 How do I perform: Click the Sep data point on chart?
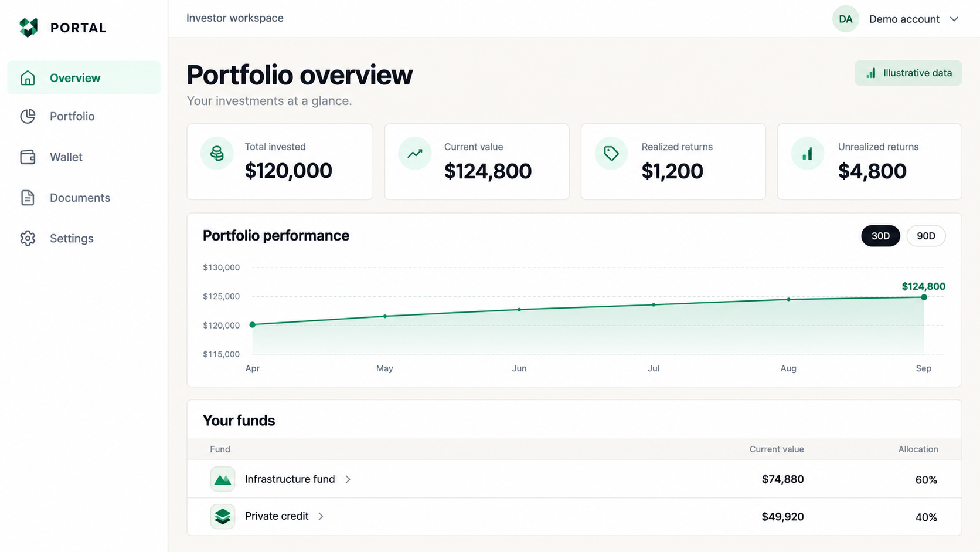pyautogui.click(x=924, y=297)
